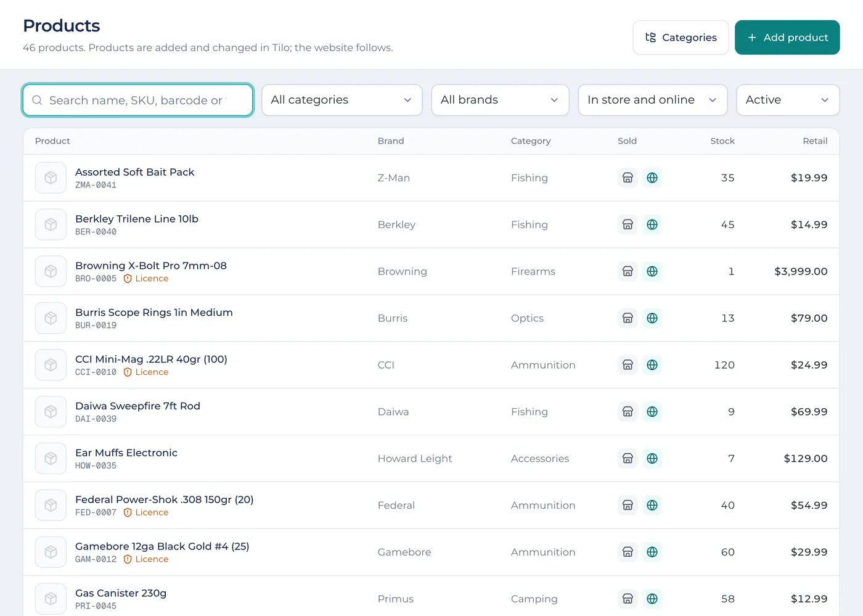The width and height of the screenshot is (863, 616).
Task: Click the online globe icon for Gamebore Black Gold
Action: pos(652,552)
